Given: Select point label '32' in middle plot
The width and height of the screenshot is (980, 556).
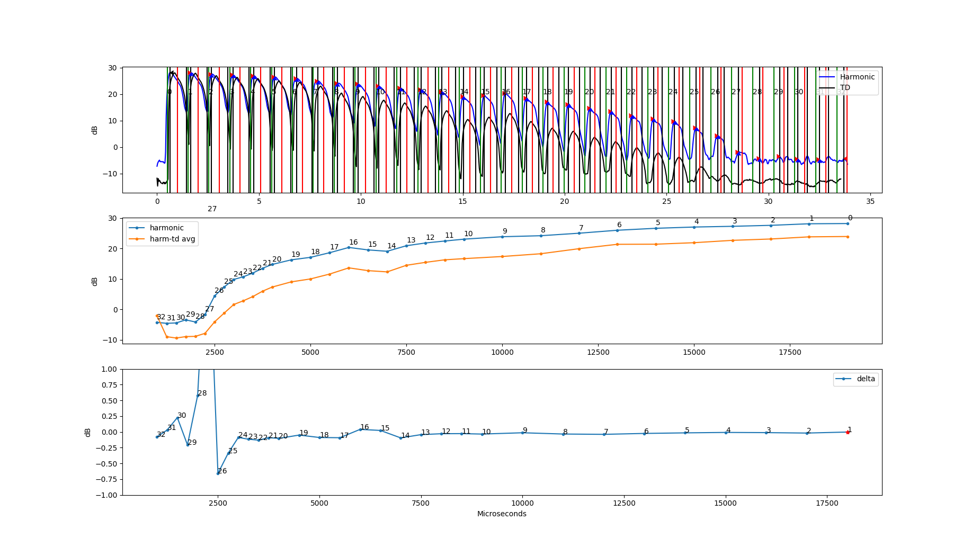Looking at the screenshot, I should (x=161, y=317).
